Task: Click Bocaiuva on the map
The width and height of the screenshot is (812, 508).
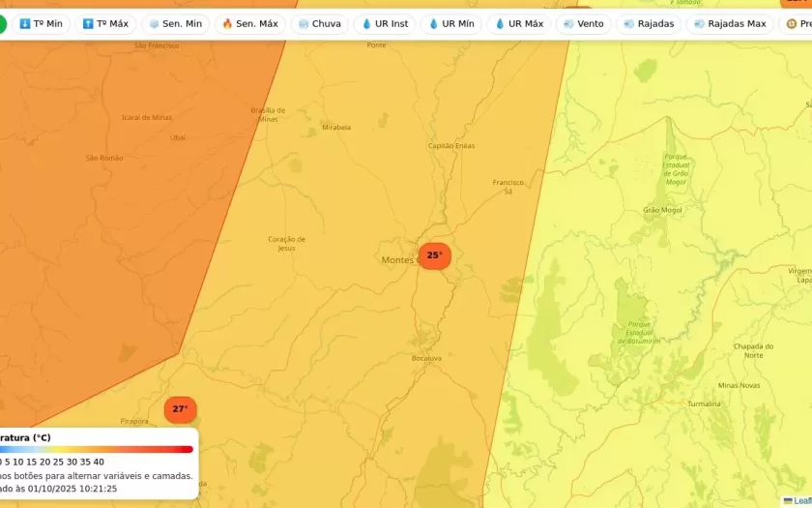Action: (x=426, y=358)
